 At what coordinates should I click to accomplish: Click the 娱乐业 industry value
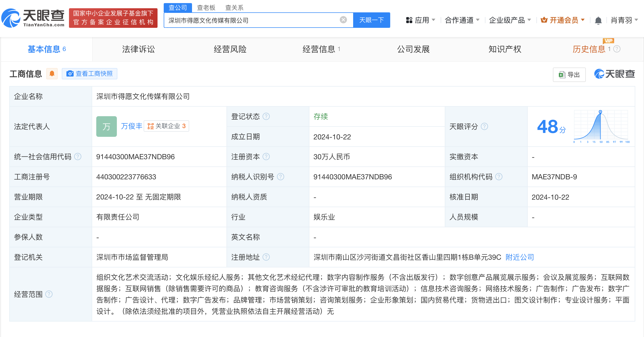tap(324, 217)
